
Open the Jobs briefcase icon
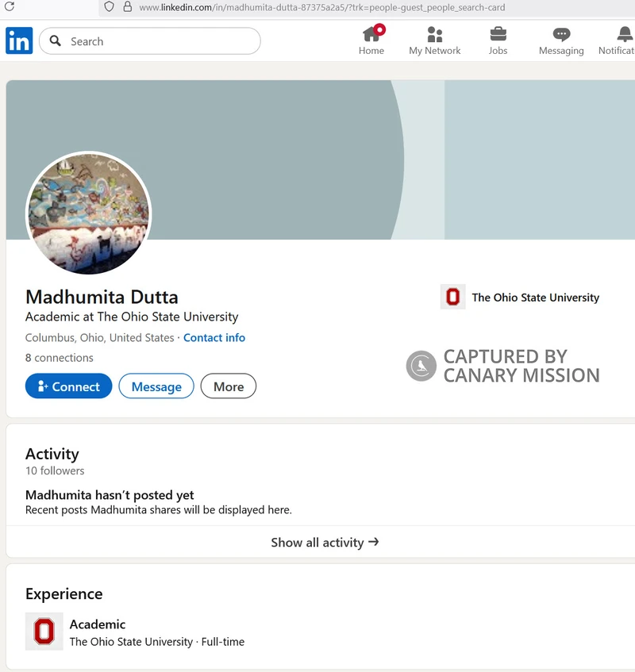coord(498,34)
